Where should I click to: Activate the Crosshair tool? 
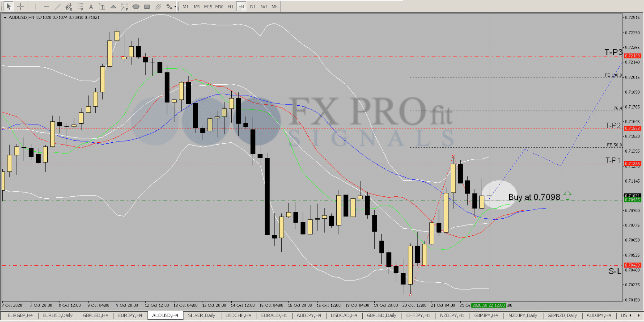(20, 6)
